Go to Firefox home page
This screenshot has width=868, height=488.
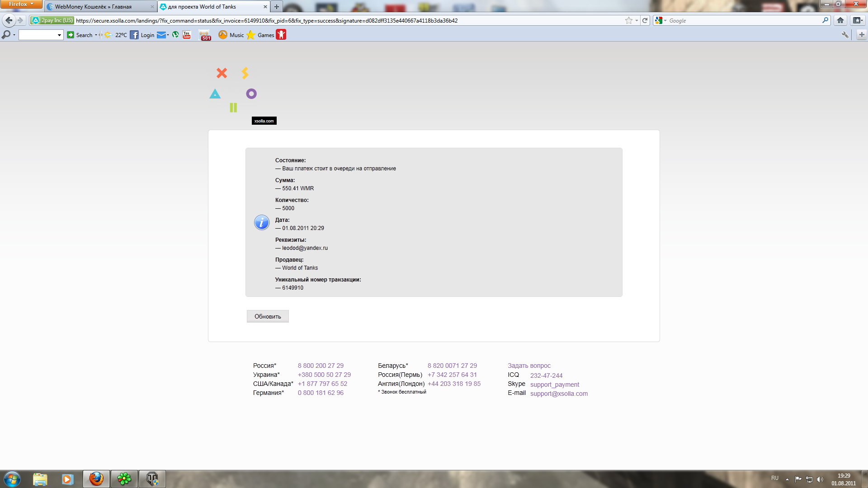point(840,20)
